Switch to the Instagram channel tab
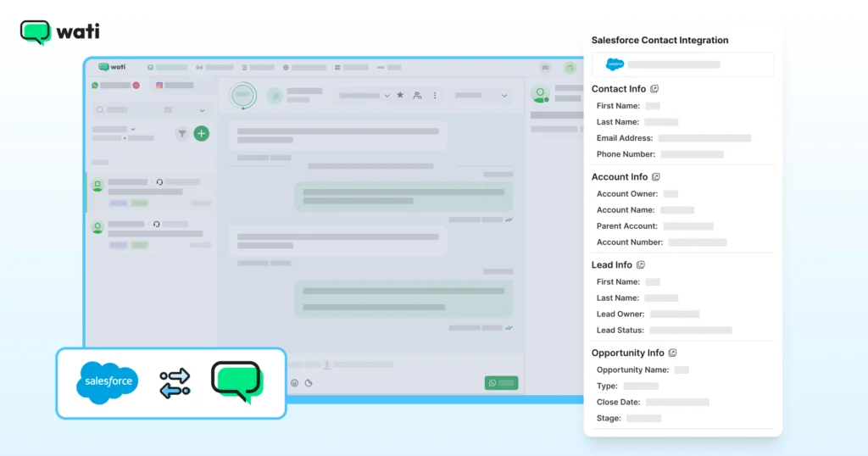The height and width of the screenshot is (456, 868). (x=175, y=86)
